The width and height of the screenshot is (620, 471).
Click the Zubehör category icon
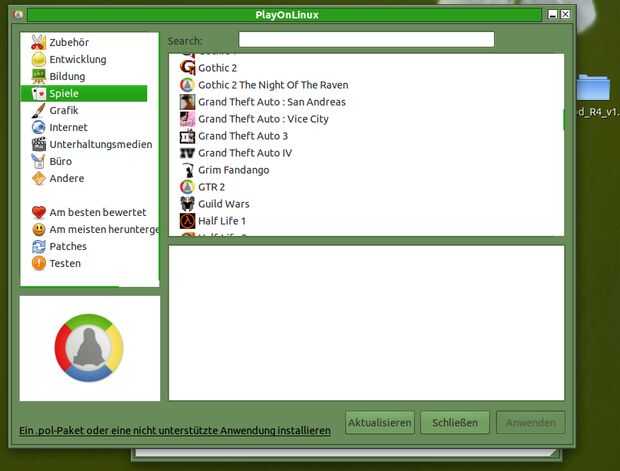(x=38, y=42)
